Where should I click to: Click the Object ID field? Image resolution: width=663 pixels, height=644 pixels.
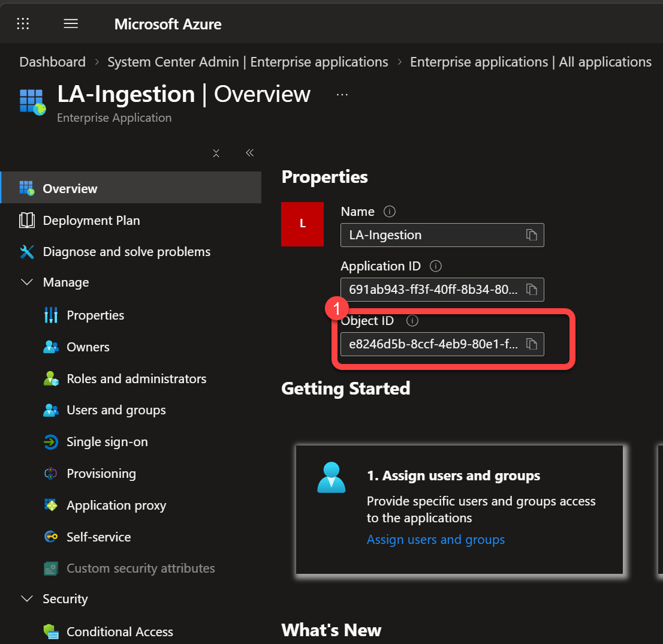click(x=442, y=344)
